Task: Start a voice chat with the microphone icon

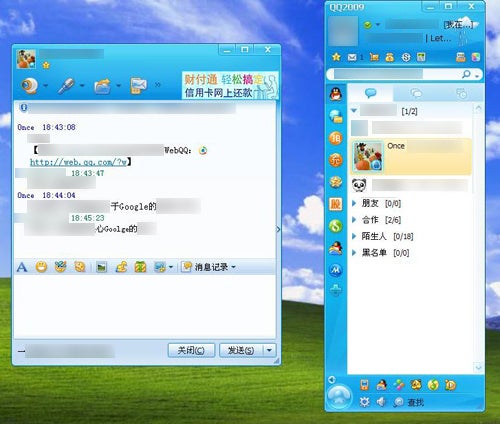Action: click(66, 86)
